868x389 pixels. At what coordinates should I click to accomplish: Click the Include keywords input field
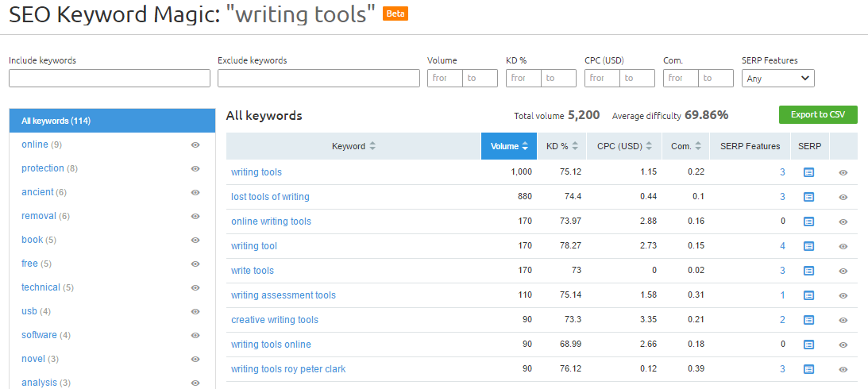(110, 78)
